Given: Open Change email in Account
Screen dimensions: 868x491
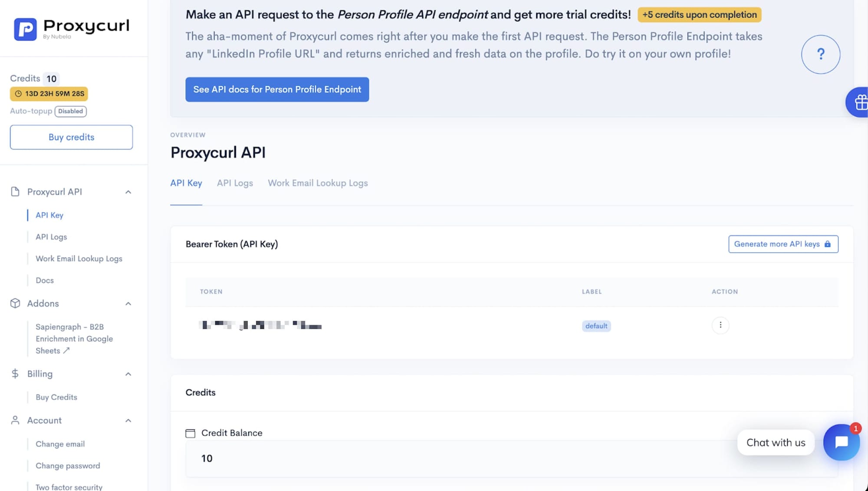Looking at the screenshot, I should tap(60, 444).
